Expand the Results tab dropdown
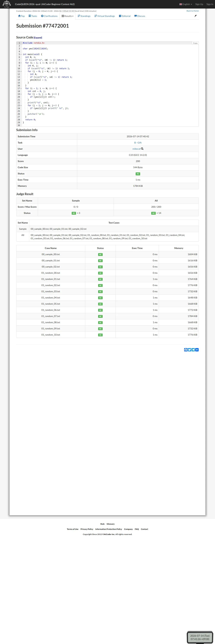The height and width of the screenshot is (644, 215). tap(68, 16)
